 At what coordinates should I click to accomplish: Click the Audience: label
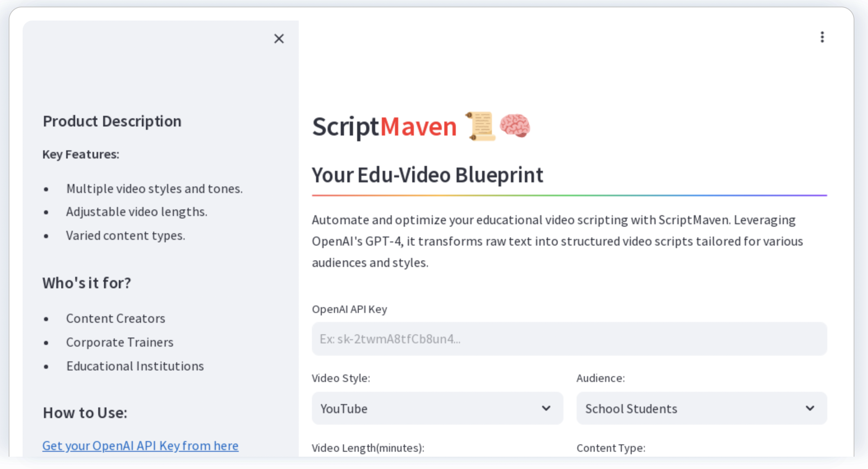point(601,378)
